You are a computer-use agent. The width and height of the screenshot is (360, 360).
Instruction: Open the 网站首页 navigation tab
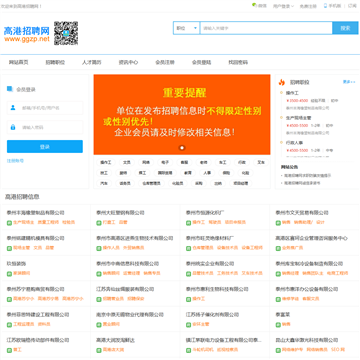tap(18, 62)
